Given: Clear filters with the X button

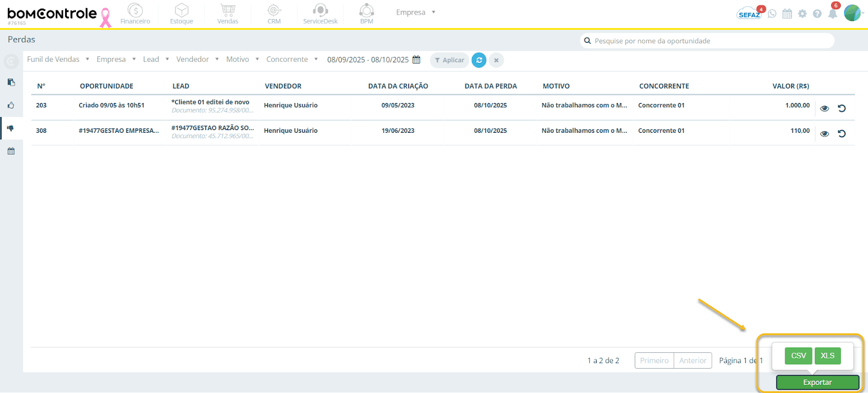Looking at the screenshot, I should click(496, 60).
